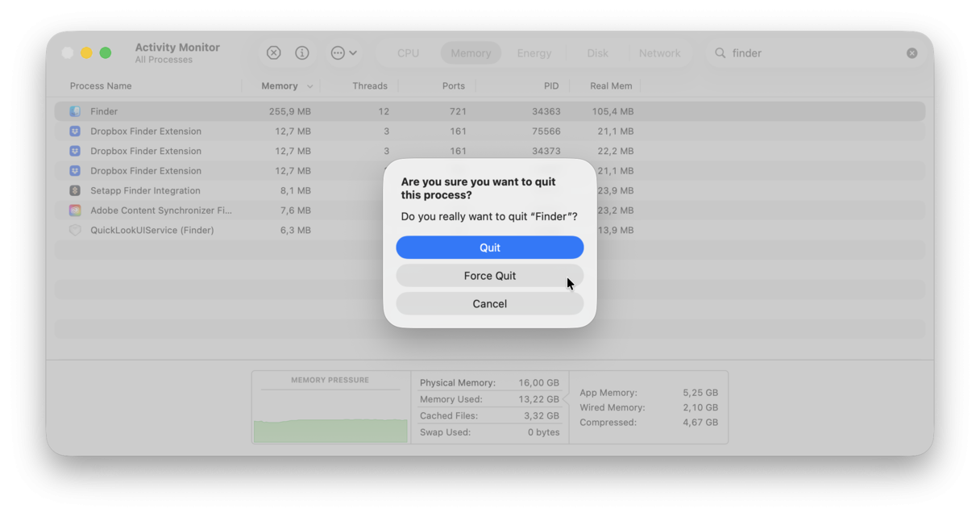Cancel the quit dialog
980x517 pixels.
pyautogui.click(x=489, y=303)
